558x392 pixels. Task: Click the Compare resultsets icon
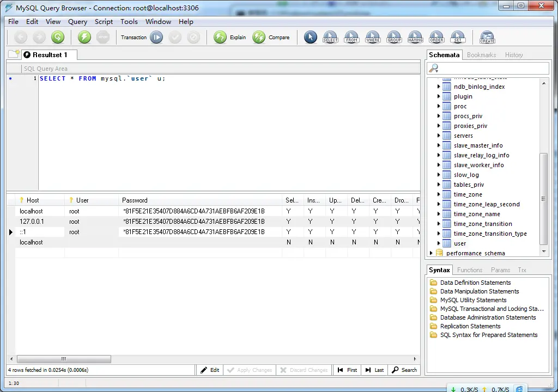pyautogui.click(x=259, y=37)
